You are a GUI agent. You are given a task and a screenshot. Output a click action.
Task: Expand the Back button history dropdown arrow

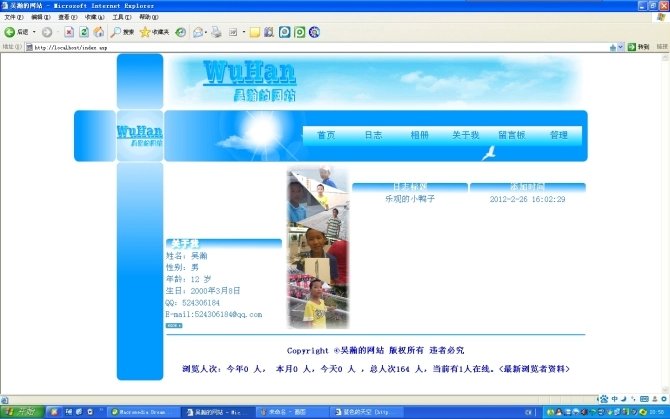35,32
